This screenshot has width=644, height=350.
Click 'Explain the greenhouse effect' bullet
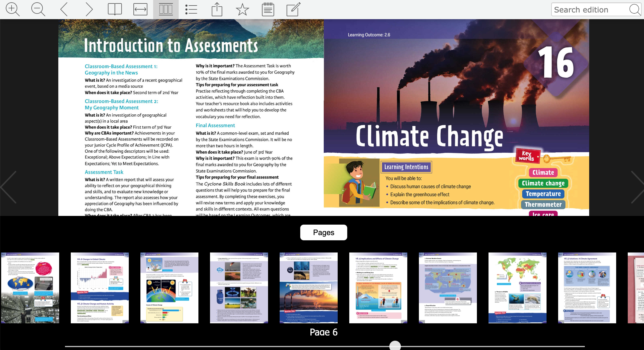(x=420, y=194)
